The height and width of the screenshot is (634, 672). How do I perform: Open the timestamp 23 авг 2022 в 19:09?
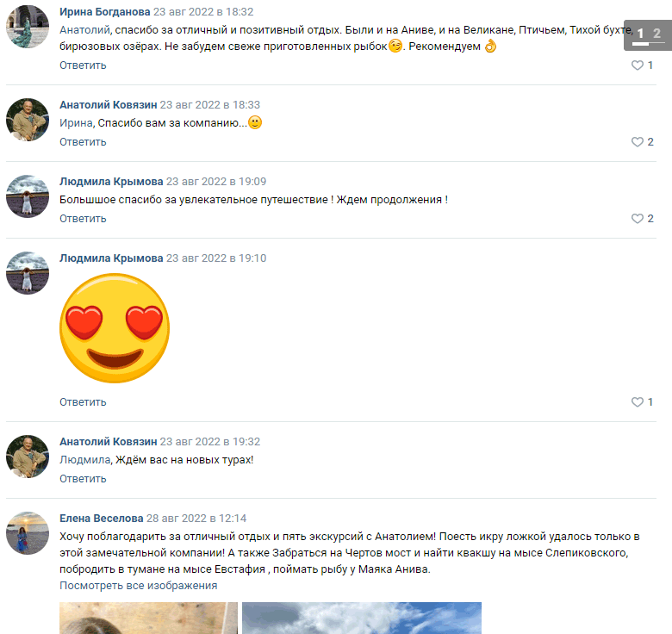click(x=216, y=182)
